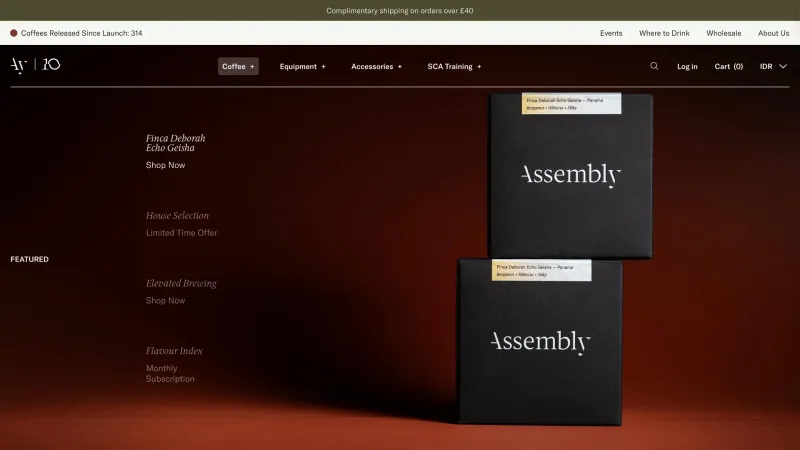Expand the Accessories menu
This screenshot has height=450, width=800.
point(377,66)
